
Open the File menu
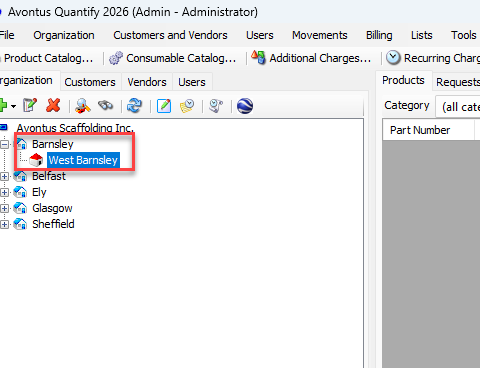click(x=7, y=35)
